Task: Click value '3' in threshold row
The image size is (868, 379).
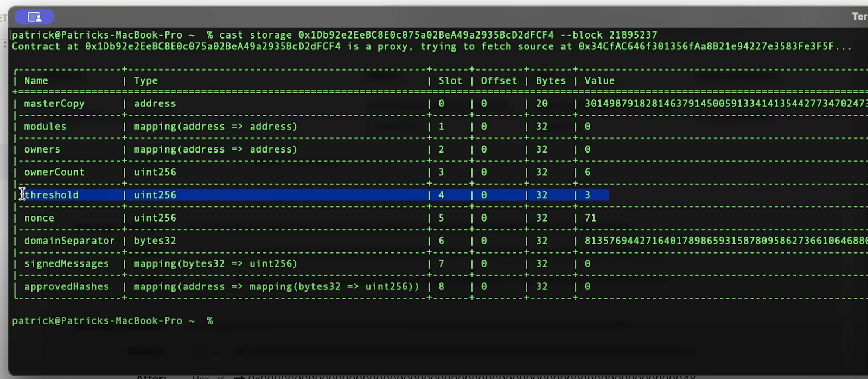Action: point(588,195)
